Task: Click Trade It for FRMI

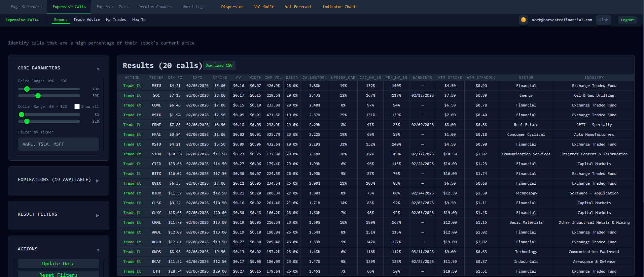Action: pyautogui.click(x=132, y=125)
